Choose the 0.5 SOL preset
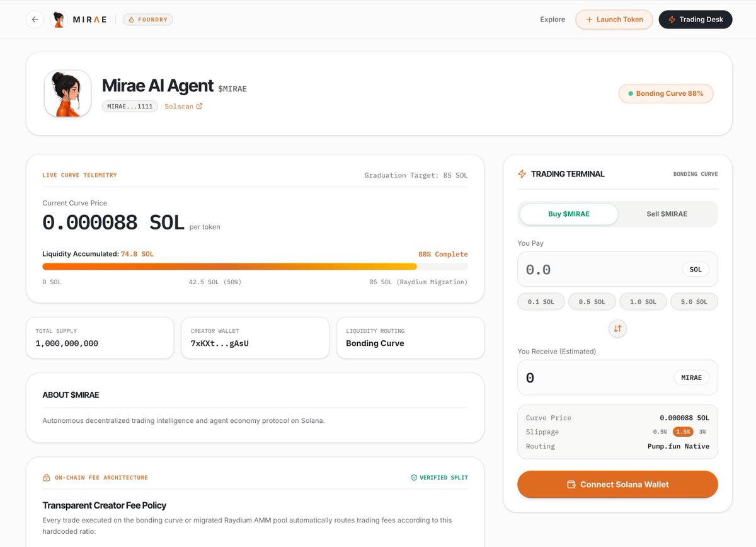 click(592, 302)
